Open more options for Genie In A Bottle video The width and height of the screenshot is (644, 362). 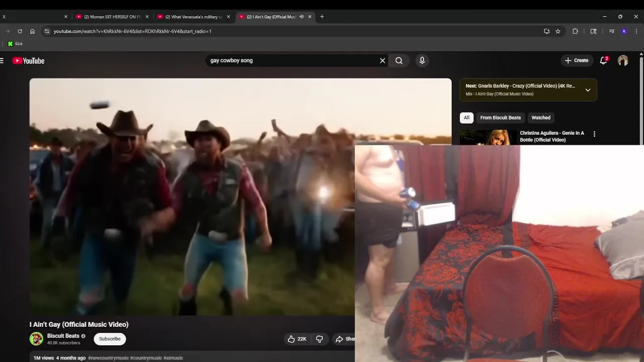tap(594, 134)
